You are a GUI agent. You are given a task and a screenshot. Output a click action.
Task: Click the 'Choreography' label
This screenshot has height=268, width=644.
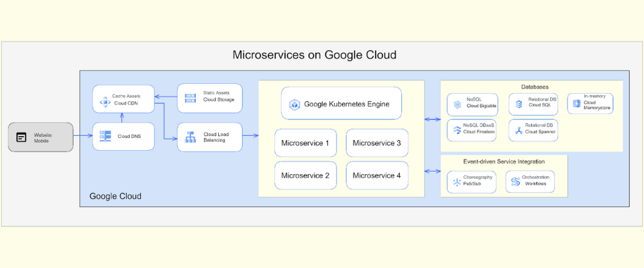point(477,178)
